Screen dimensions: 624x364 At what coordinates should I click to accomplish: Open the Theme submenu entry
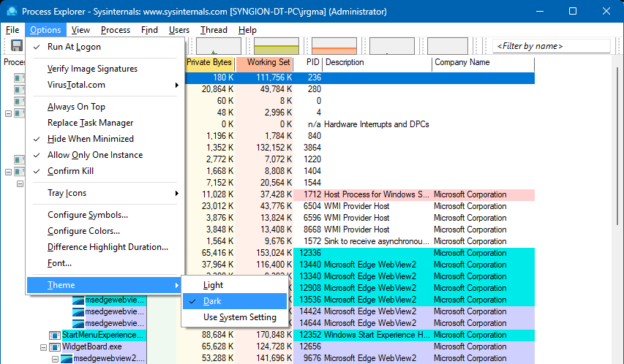[x=103, y=285]
